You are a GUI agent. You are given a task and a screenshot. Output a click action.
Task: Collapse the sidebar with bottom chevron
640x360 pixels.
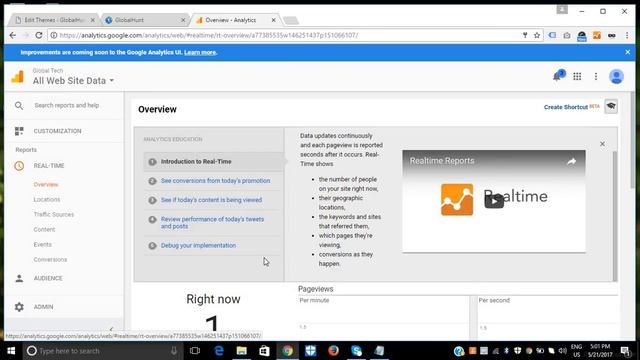[111, 329]
